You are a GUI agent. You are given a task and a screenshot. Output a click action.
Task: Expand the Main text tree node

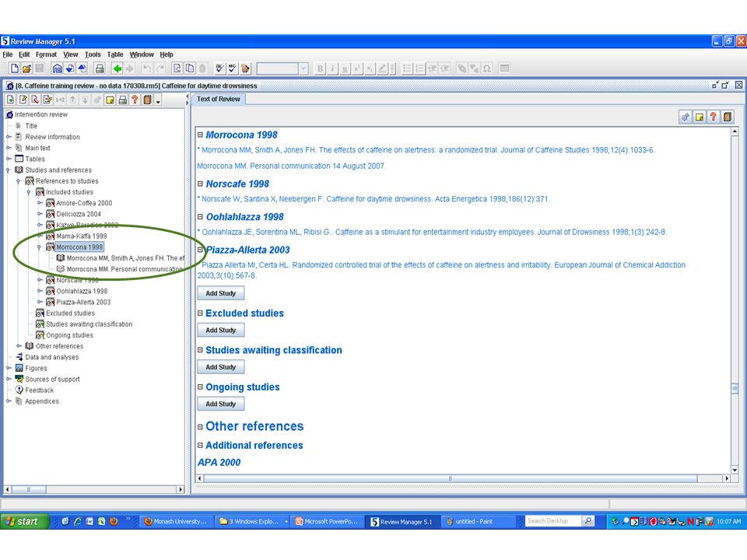(x=9, y=148)
